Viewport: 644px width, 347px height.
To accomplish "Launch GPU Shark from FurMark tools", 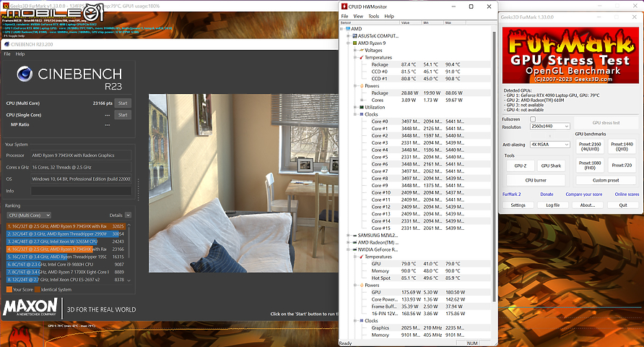I will [551, 166].
